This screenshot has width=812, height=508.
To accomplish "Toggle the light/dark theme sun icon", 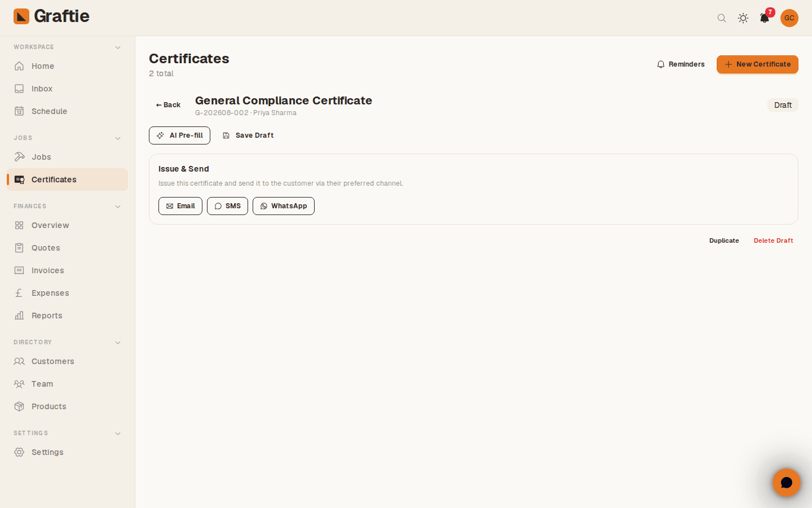I will [743, 18].
